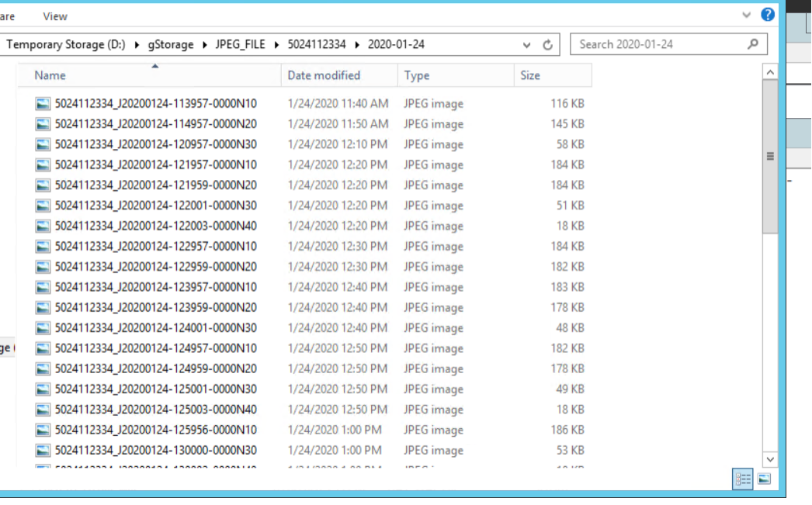Select file name 5024112334_J20200124-113957-0000N10
This screenshot has height=505, width=812.
(x=156, y=103)
